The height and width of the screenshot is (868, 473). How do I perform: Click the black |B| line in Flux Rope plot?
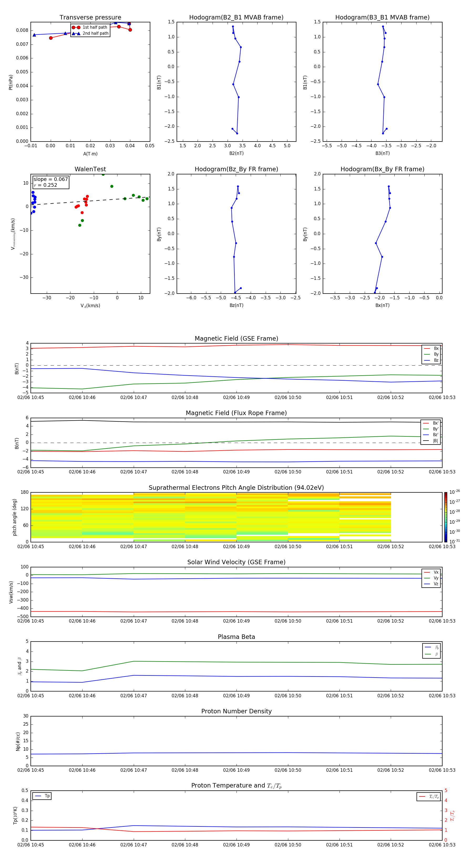click(236, 422)
